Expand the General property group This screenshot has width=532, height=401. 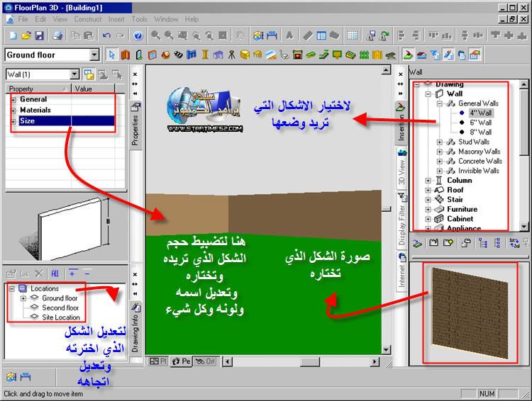(14, 100)
